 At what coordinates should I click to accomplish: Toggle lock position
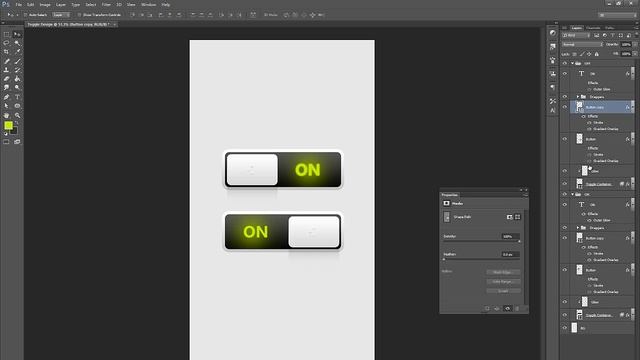[x=589, y=54]
